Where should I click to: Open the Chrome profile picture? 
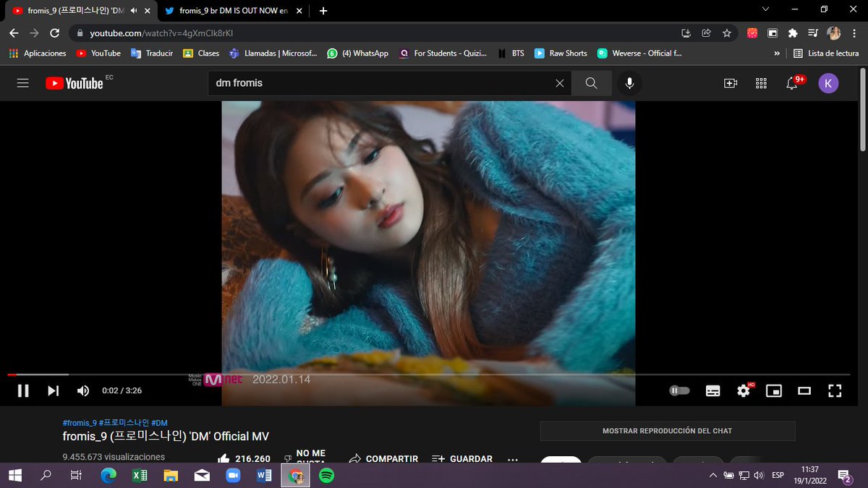click(x=834, y=33)
